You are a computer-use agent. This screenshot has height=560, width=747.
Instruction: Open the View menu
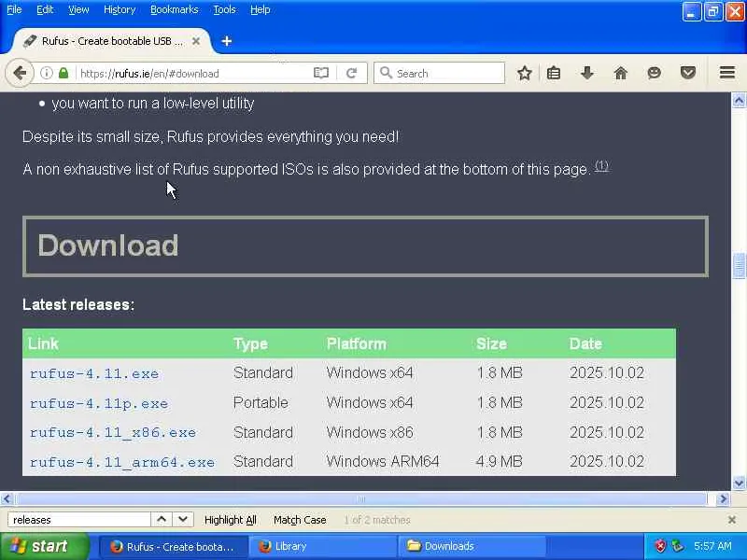pos(78,9)
